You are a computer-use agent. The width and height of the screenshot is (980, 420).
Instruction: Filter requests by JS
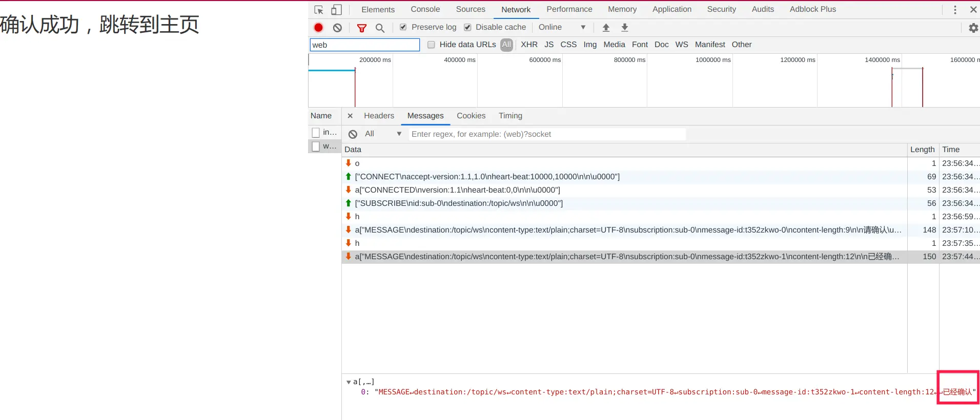[x=549, y=45]
